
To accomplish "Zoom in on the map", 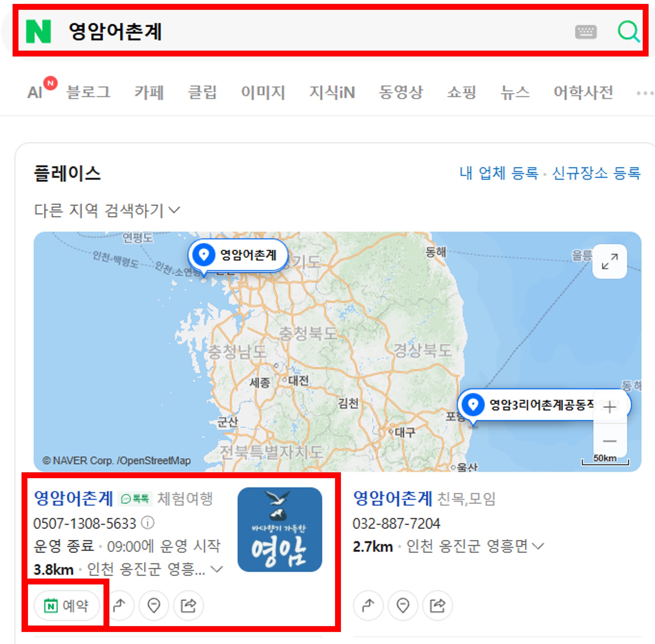I will pyautogui.click(x=610, y=407).
